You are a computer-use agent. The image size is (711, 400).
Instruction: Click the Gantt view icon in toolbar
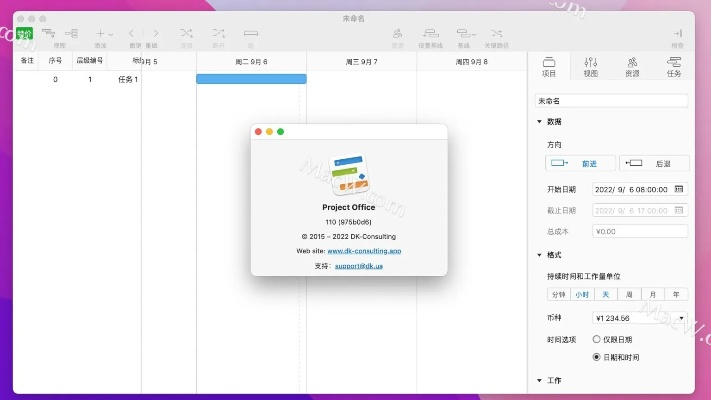pyautogui.click(x=47, y=33)
